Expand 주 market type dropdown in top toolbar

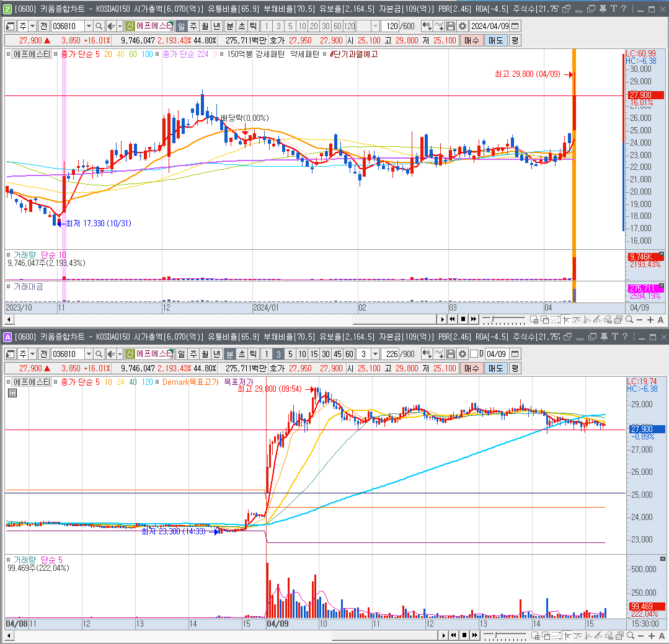32,27
